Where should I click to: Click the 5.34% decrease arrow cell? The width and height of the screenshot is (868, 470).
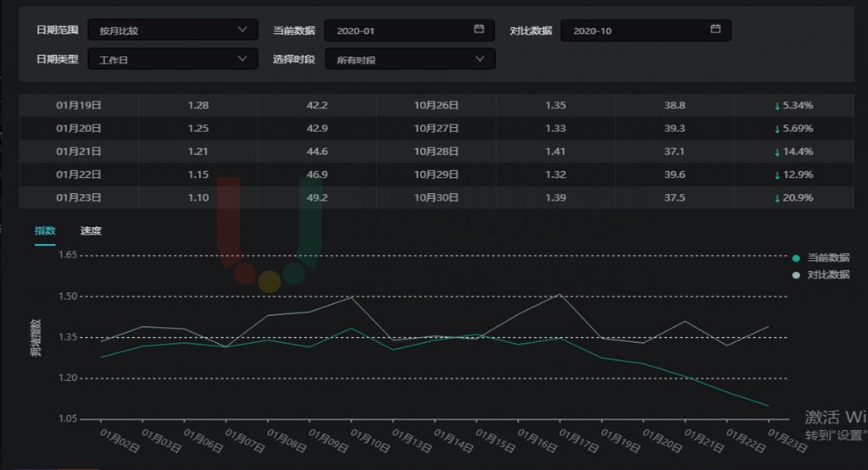tap(793, 106)
